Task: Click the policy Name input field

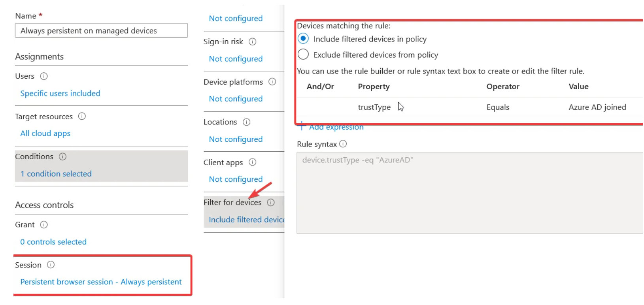Action: coord(101,30)
